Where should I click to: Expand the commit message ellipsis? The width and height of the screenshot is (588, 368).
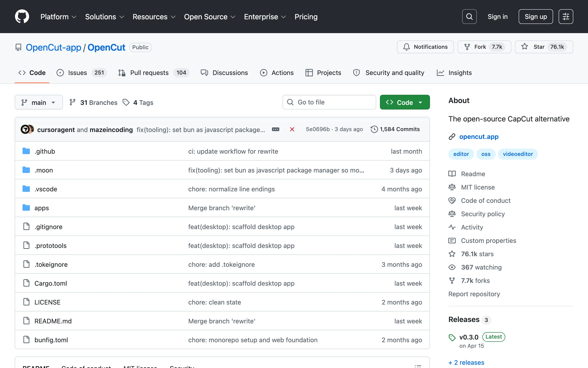(x=275, y=129)
